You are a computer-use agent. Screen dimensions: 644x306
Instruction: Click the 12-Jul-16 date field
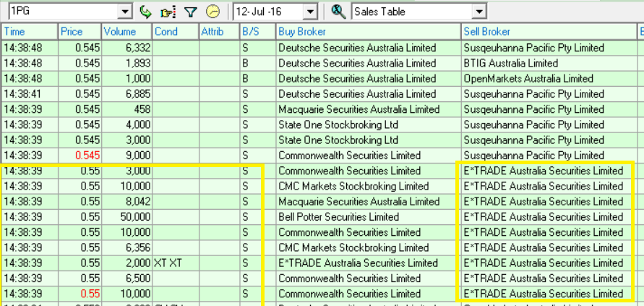tap(269, 12)
